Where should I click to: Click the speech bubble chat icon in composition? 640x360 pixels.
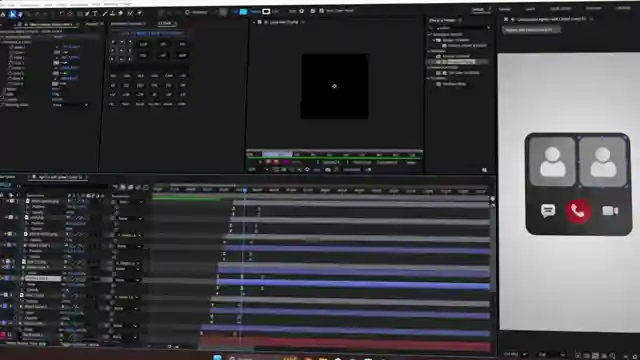click(x=548, y=211)
